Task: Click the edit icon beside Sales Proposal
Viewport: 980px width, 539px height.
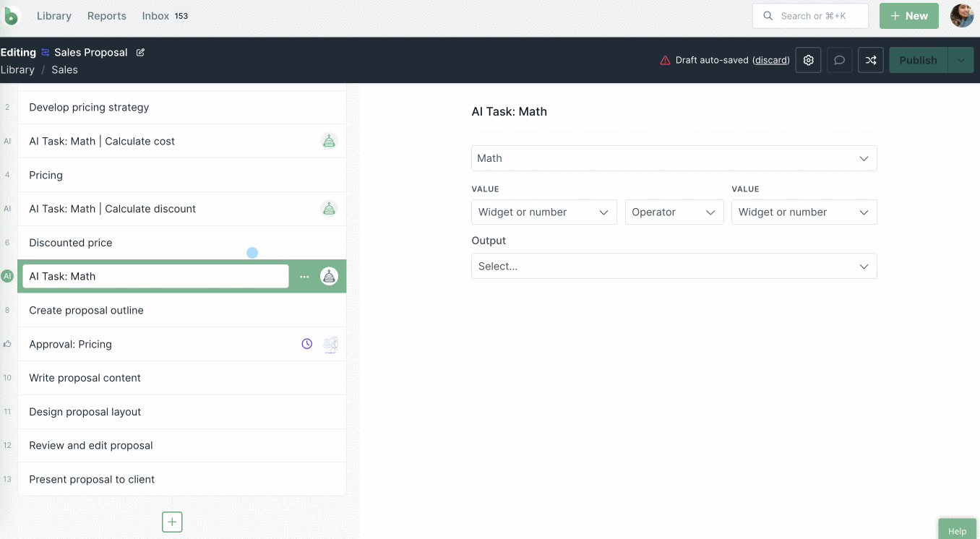Action: [141, 52]
